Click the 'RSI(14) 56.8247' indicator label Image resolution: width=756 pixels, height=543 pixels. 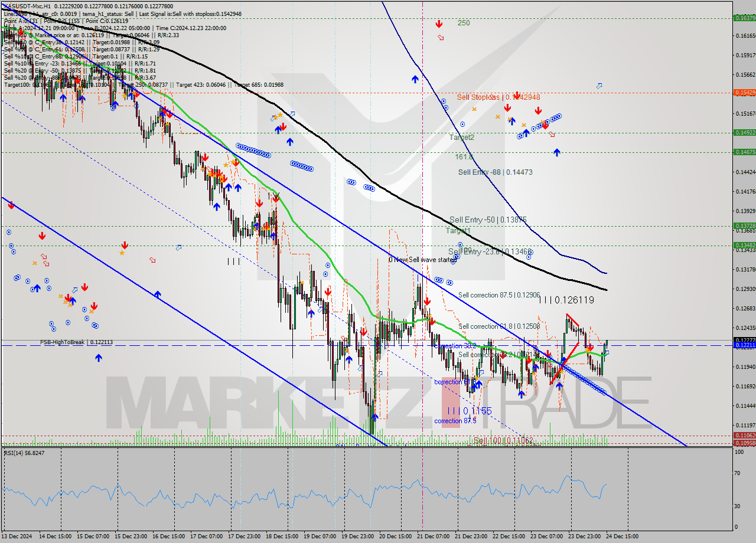24,453
